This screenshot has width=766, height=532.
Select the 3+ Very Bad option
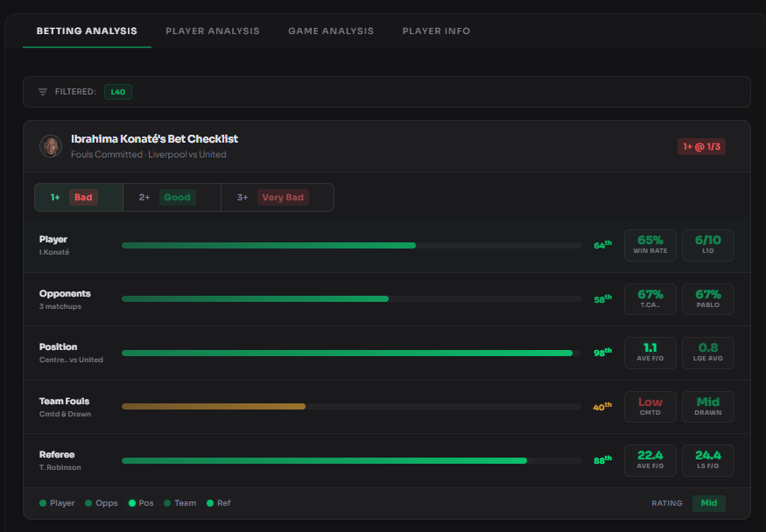point(277,198)
